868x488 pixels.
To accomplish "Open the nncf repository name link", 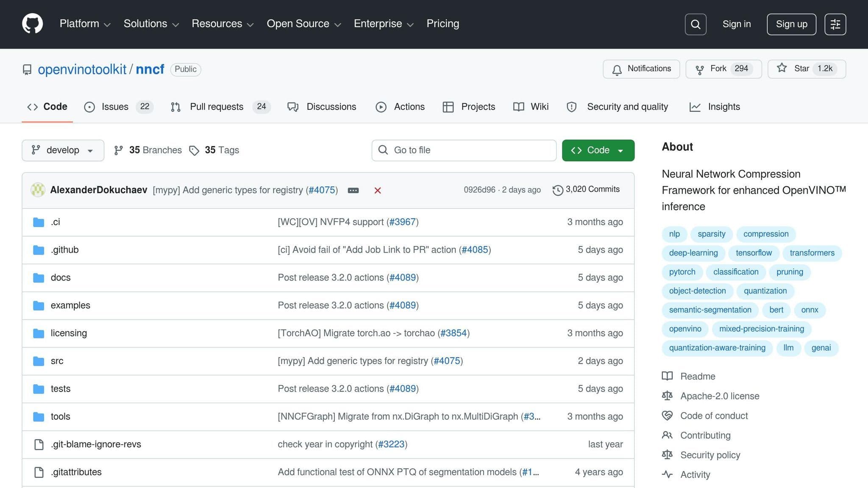I will coord(150,69).
